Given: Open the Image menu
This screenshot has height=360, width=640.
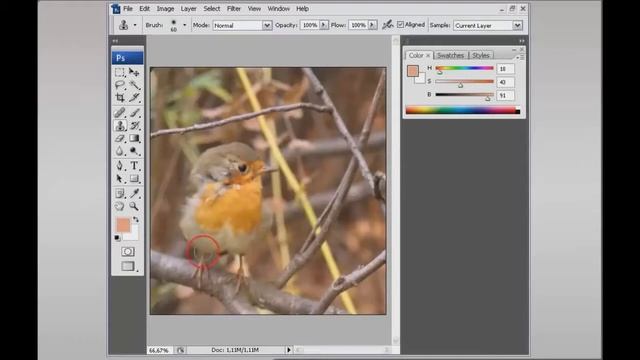Looking at the screenshot, I should coord(165,9).
